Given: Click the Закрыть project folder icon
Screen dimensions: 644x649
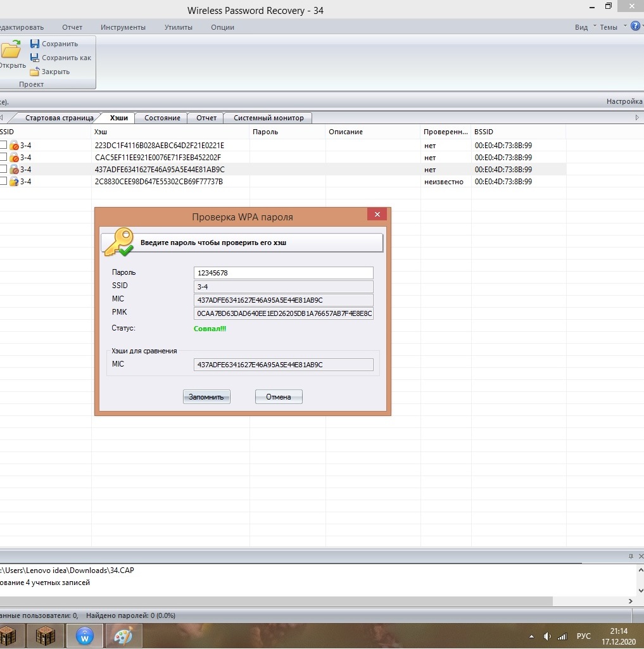Looking at the screenshot, I should click(35, 72).
